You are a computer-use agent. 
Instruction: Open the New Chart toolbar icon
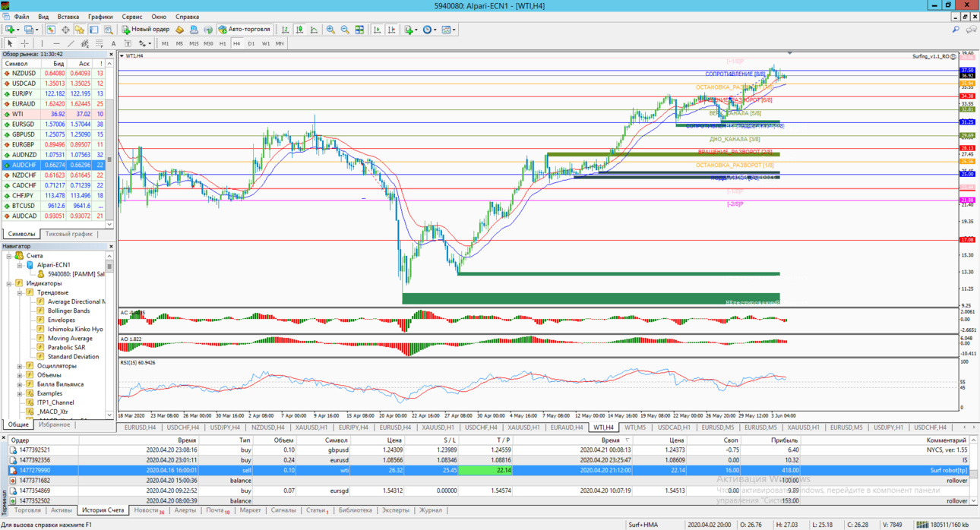pos(9,30)
